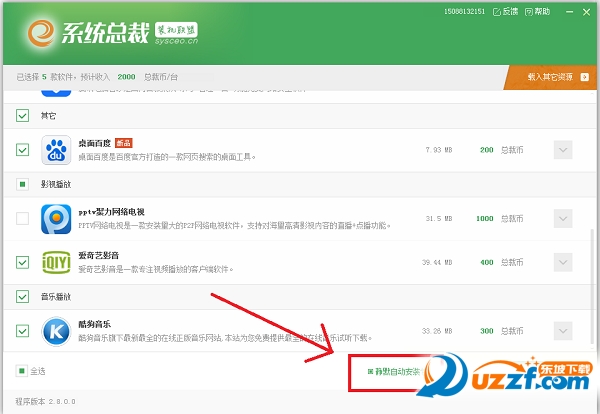Click the pptv聚力网络电视 title text

(111, 212)
